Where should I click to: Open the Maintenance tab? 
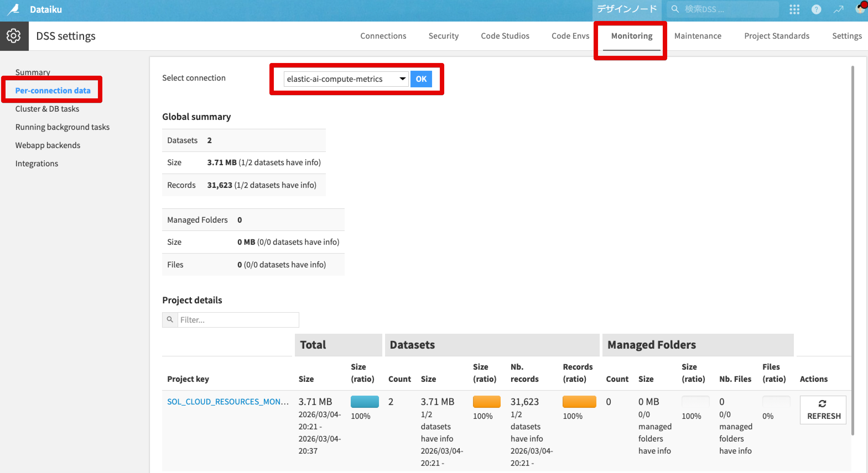[x=698, y=36]
